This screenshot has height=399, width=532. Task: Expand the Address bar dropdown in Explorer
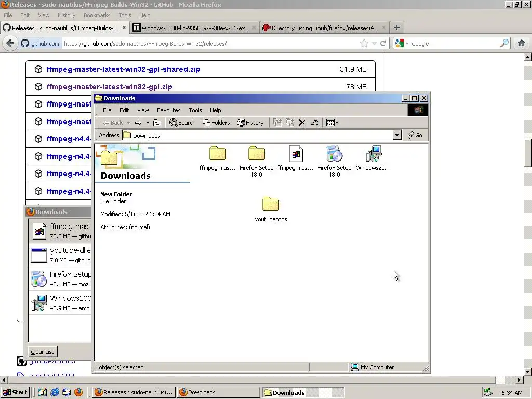pyautogui.click(x=397, y=136)
